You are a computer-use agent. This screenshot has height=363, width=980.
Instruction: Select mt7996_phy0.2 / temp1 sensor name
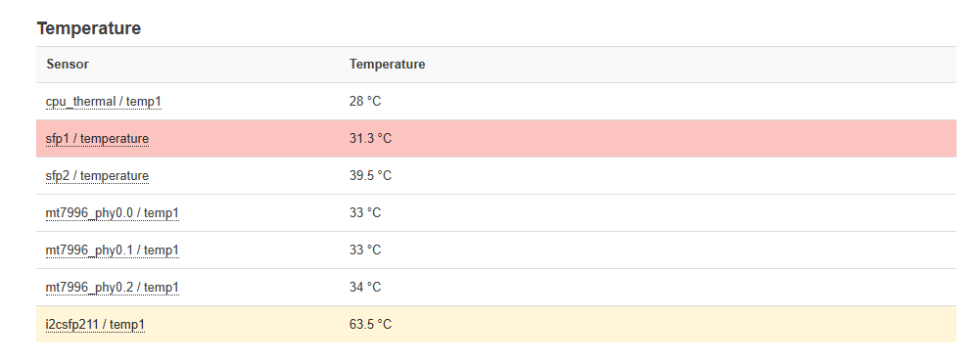click(x=113, y=288)
